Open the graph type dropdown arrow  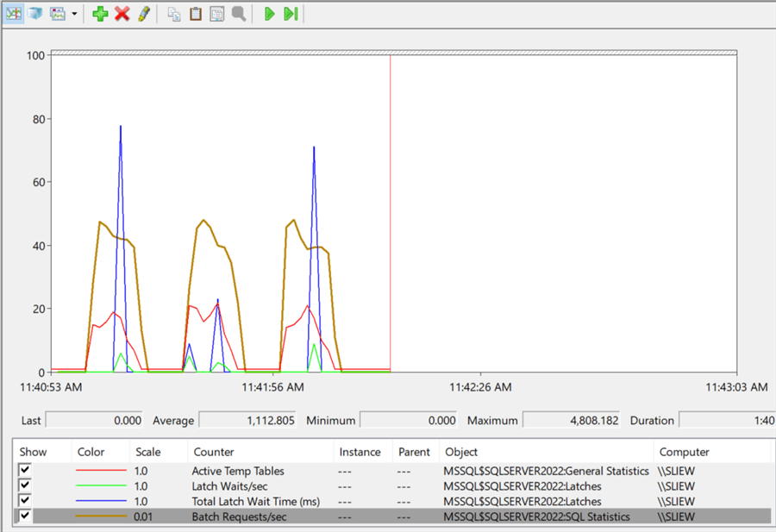74,14
